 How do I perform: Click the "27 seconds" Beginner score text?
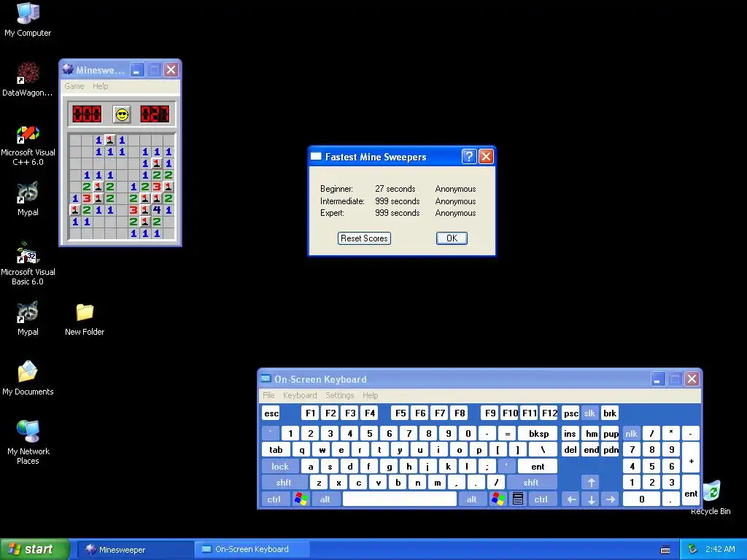click(x=395, y=189)
